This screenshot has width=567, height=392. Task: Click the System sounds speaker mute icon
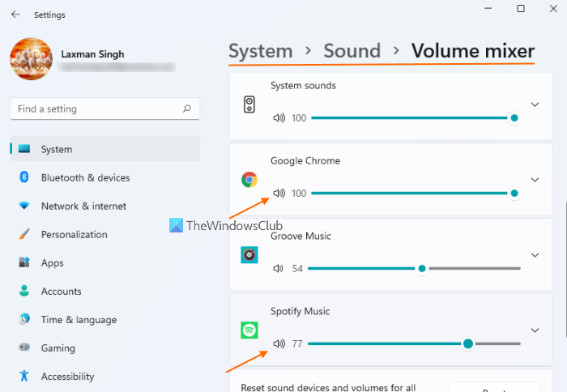point(279,117)
